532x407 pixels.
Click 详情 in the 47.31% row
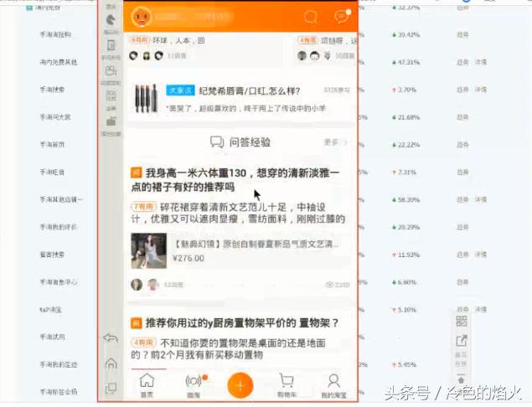point(481,62)
